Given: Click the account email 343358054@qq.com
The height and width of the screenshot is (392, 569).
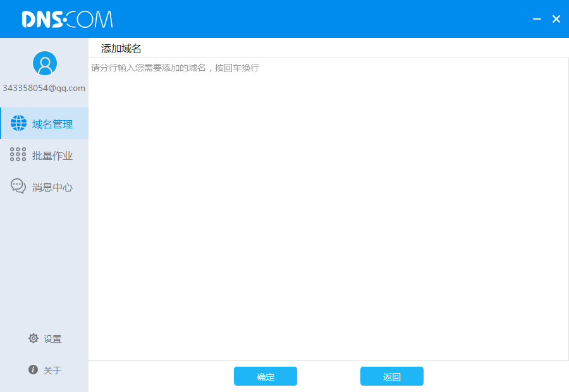Looking at the screenshot, I should (44, 89).
